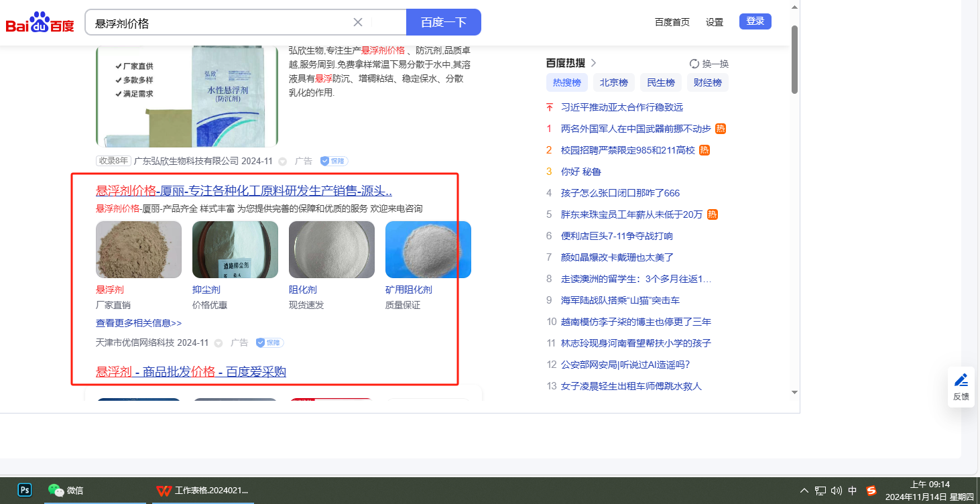
Task: Switch to the 民生榜 tab
Action: 661,83
